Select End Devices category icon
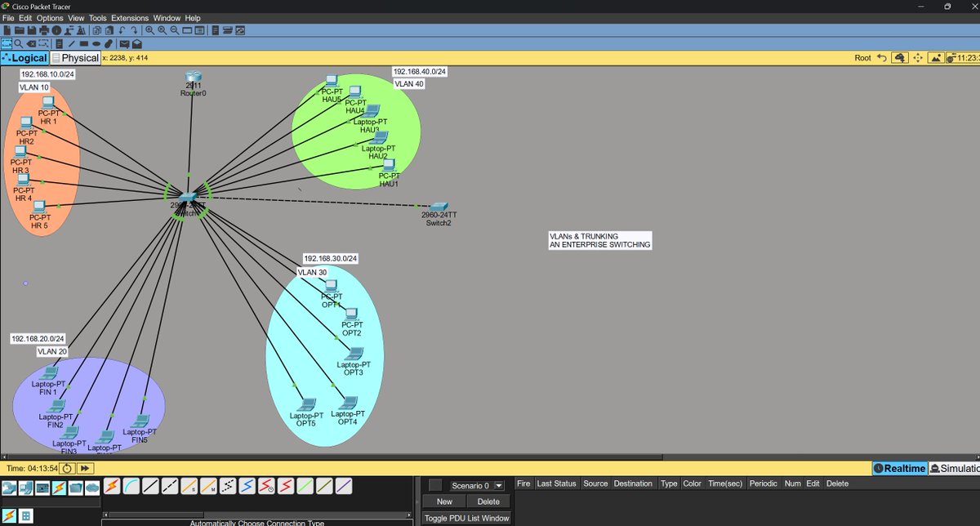Viewport: 980px width, 526px height. (26, 488)
